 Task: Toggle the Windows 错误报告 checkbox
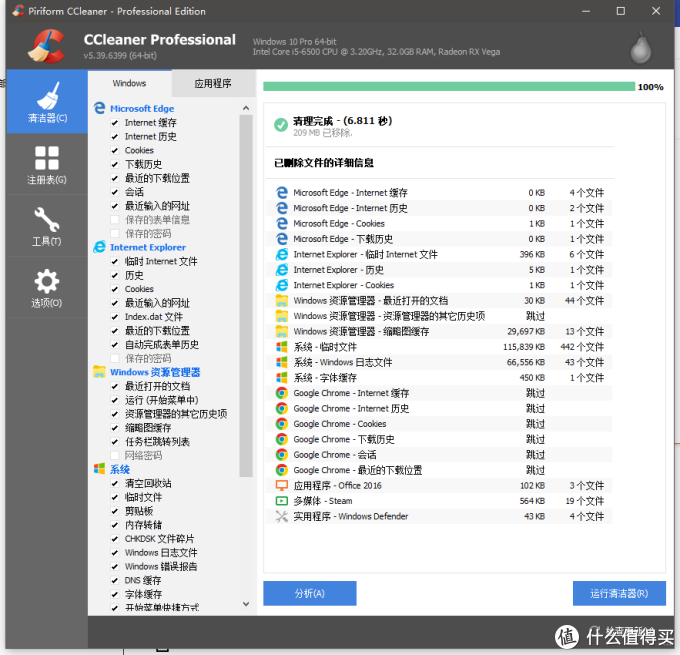coord(114,567)
